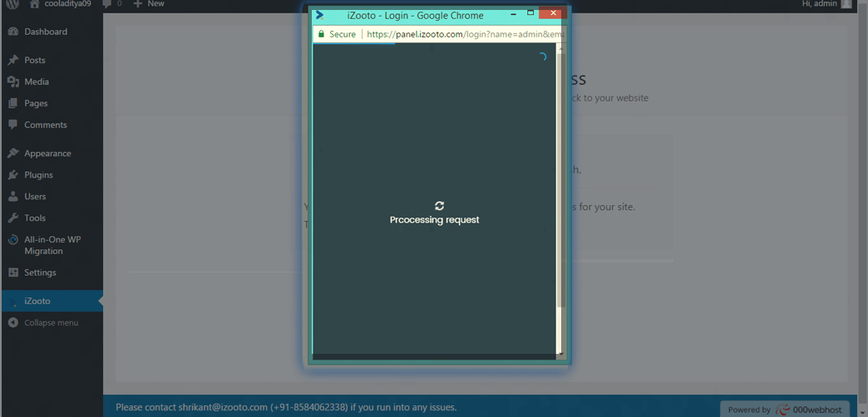Close the iZooto Login popup window
Image resolution: width=868 pixels, height=417 pixels.
click(555, 12)
